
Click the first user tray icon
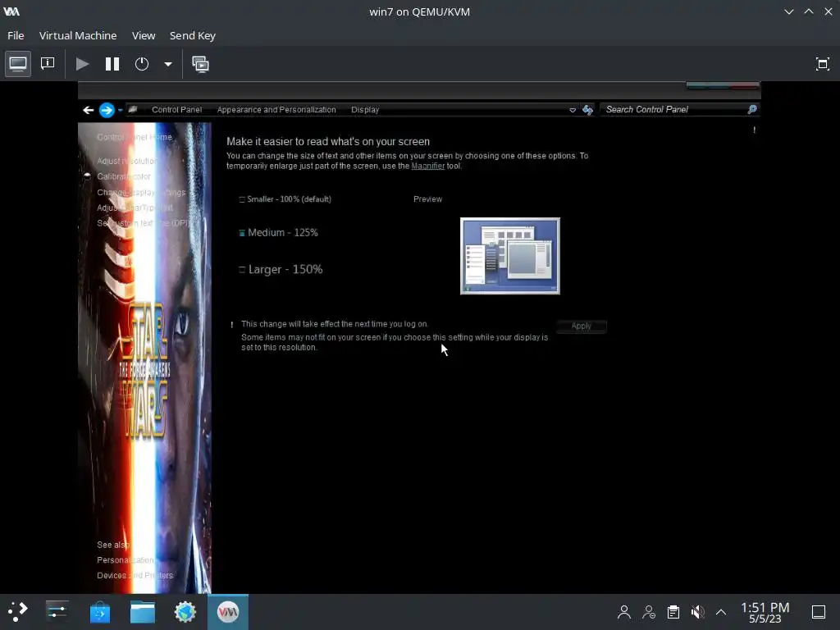624,612
